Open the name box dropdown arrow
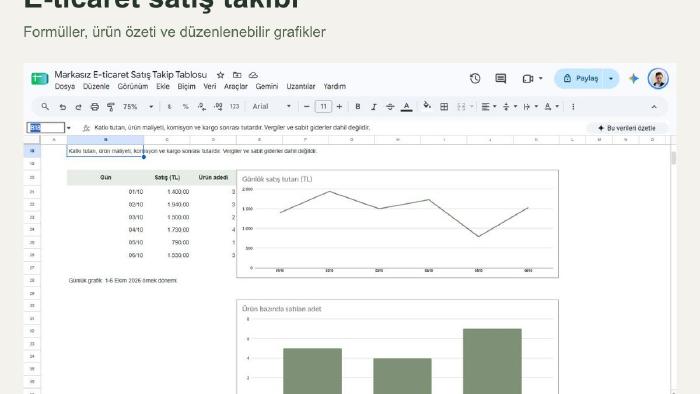Screen dimensions: 700x394 point(68,128)
